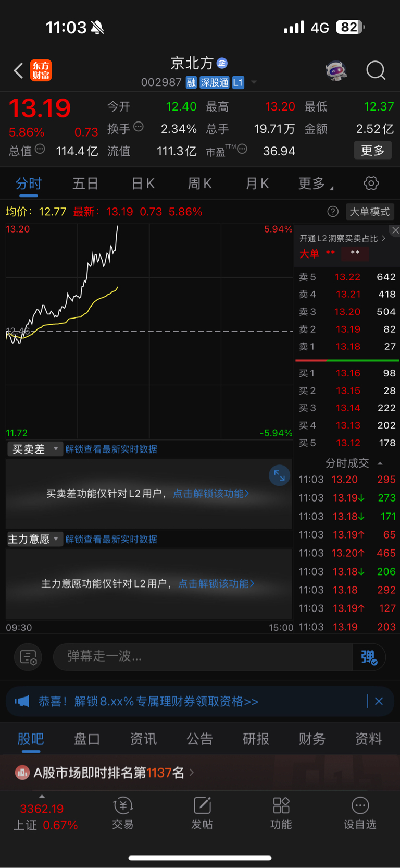Switch to the 资讯 tab
The width and height of the screenshot is (400, 868).
pos(143,739)
